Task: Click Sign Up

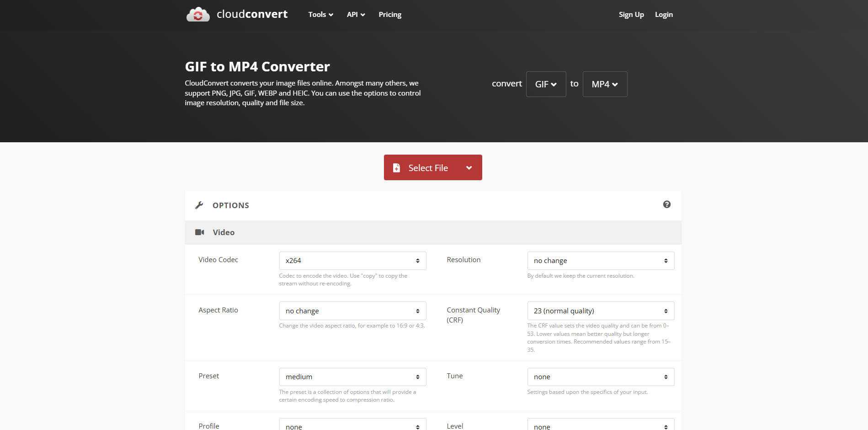Action: (631, 14)
